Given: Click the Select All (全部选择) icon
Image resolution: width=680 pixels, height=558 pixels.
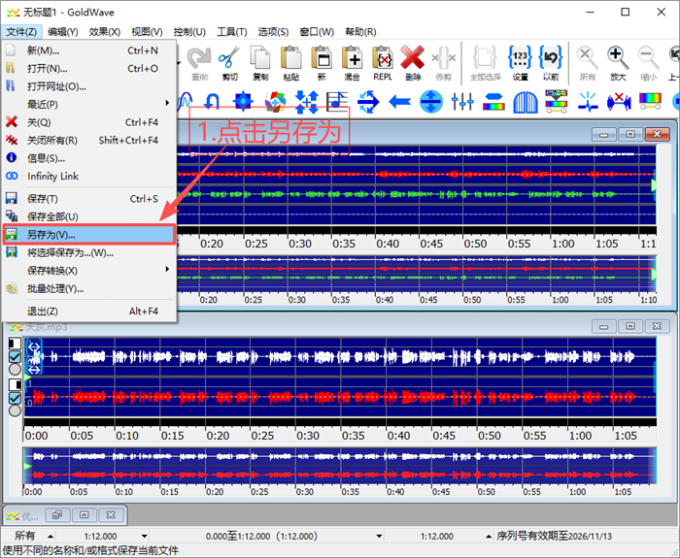Looking at the screenshot, I should click(x=485, y=63).
